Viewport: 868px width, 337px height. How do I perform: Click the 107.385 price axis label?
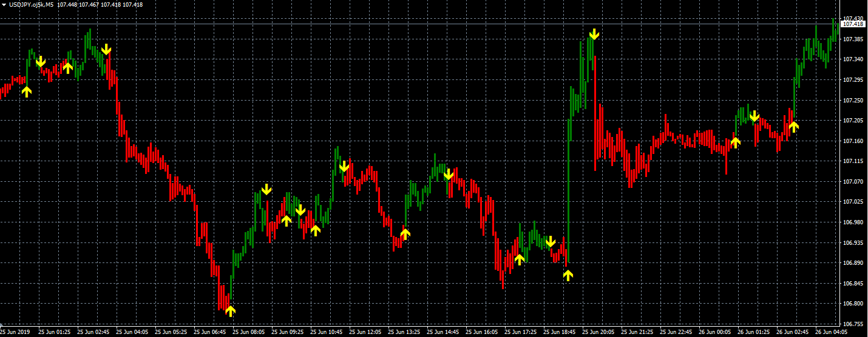(x=853, y=39)
